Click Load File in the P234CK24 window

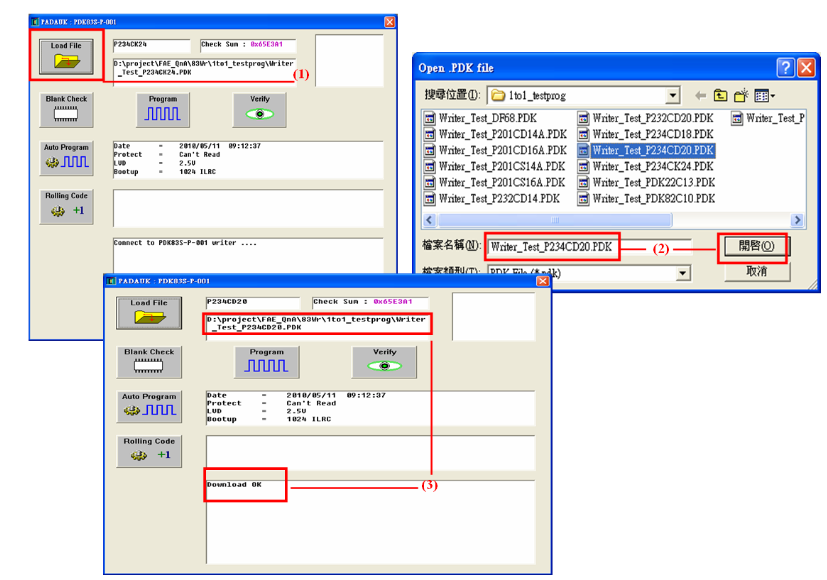(x=66, y=55)
